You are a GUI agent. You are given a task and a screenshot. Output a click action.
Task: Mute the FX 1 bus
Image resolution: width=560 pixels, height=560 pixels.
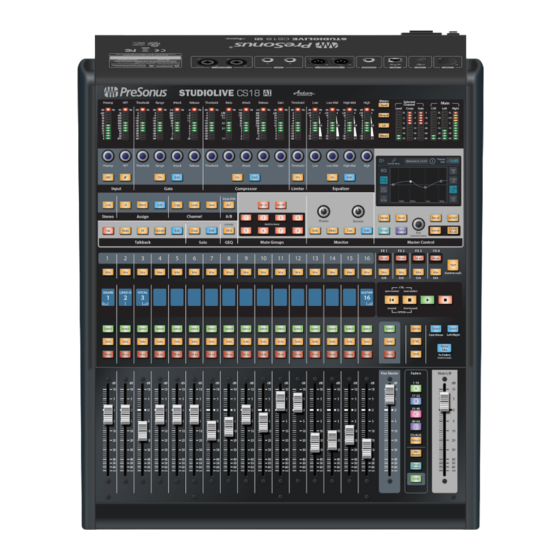click(x=384, y=258)
